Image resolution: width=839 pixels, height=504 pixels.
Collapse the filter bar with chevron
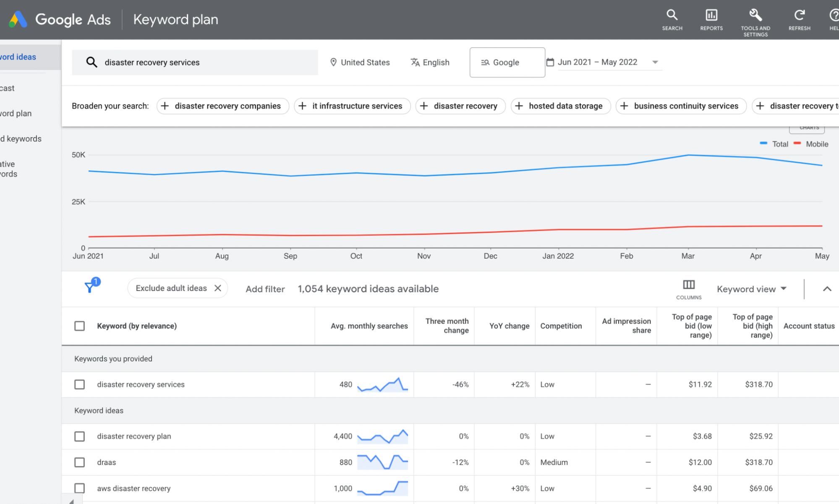coord(827,289)
